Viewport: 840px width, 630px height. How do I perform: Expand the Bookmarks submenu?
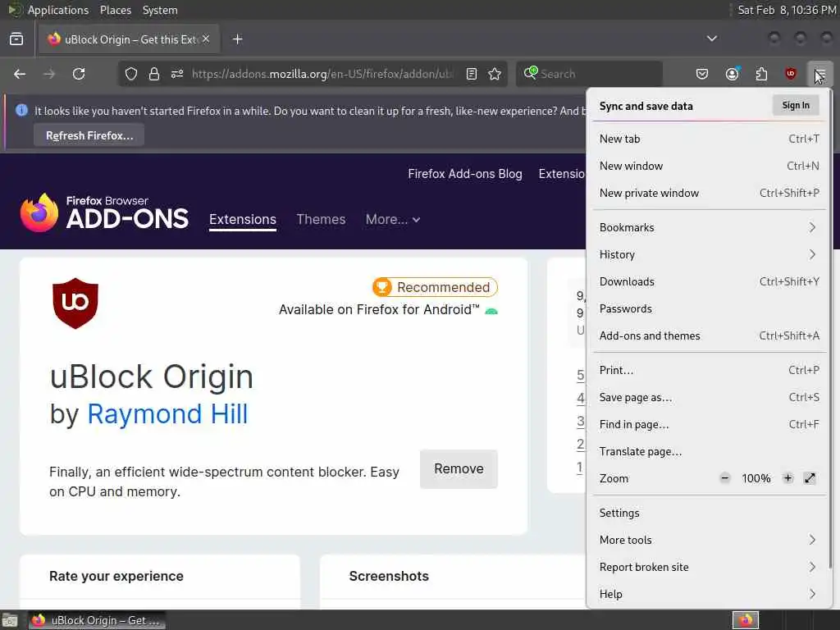point(710,227)
